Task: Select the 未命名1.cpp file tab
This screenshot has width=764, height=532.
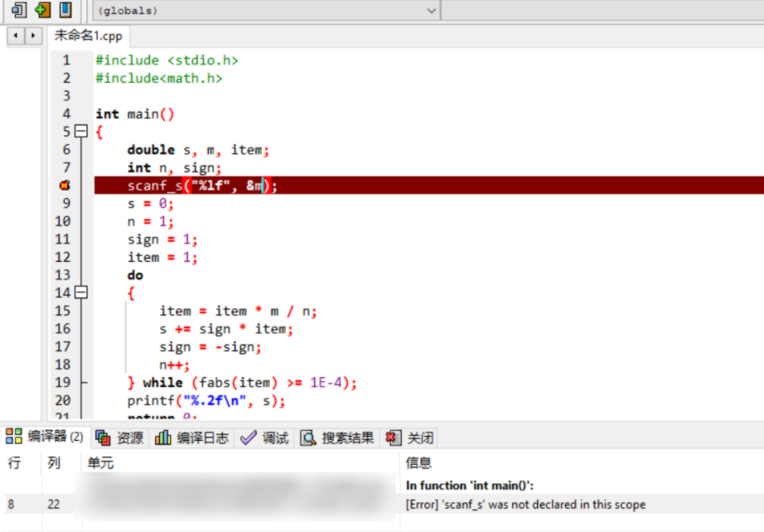Action: pos(87,36)
